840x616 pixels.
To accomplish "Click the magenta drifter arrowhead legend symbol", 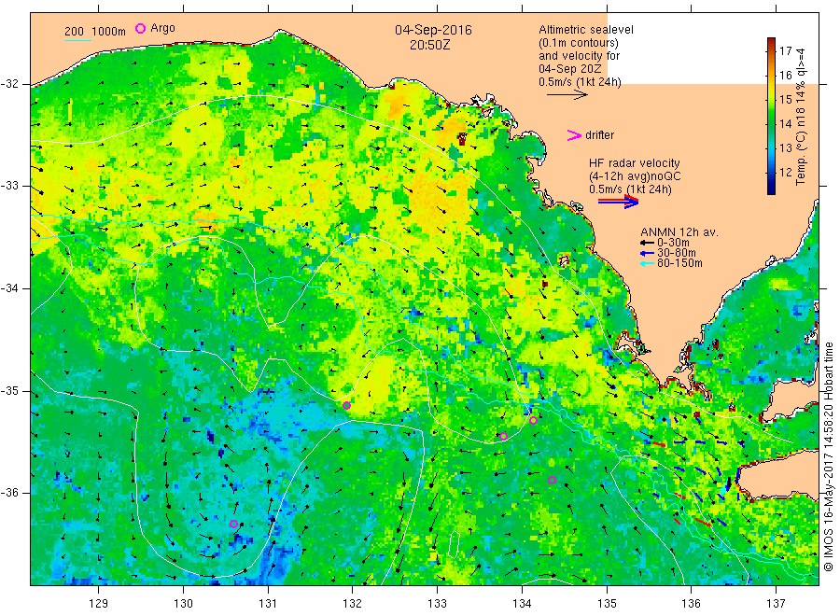I will coord(574,135).
